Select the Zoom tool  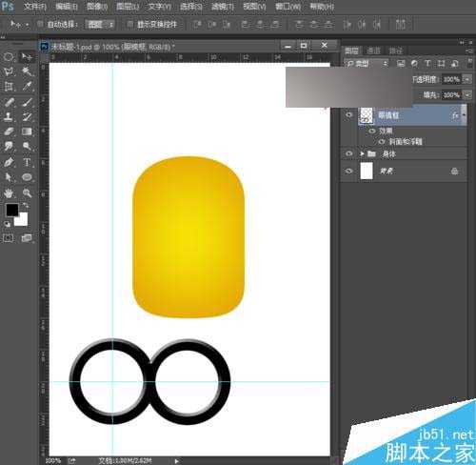pyautogui.click(x=27, y=192)
